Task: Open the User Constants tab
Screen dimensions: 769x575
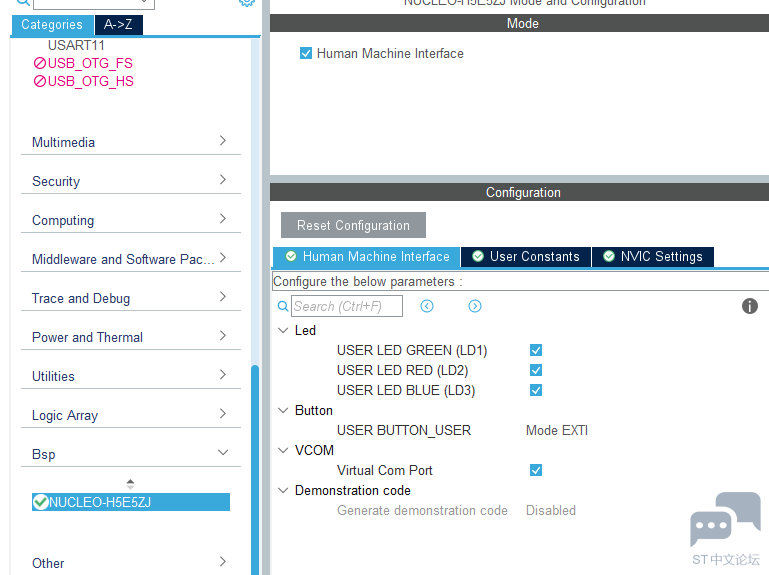Action: [526, 257]
